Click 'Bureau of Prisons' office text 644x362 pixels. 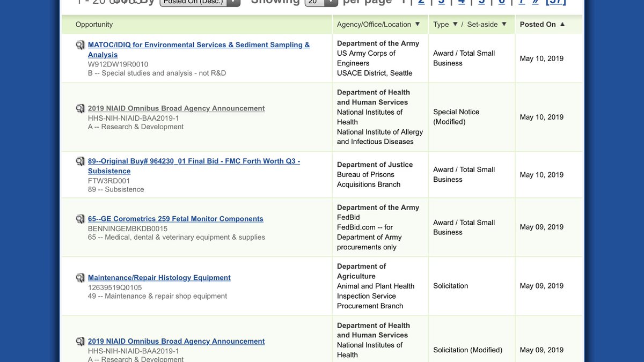pos(365,175)
